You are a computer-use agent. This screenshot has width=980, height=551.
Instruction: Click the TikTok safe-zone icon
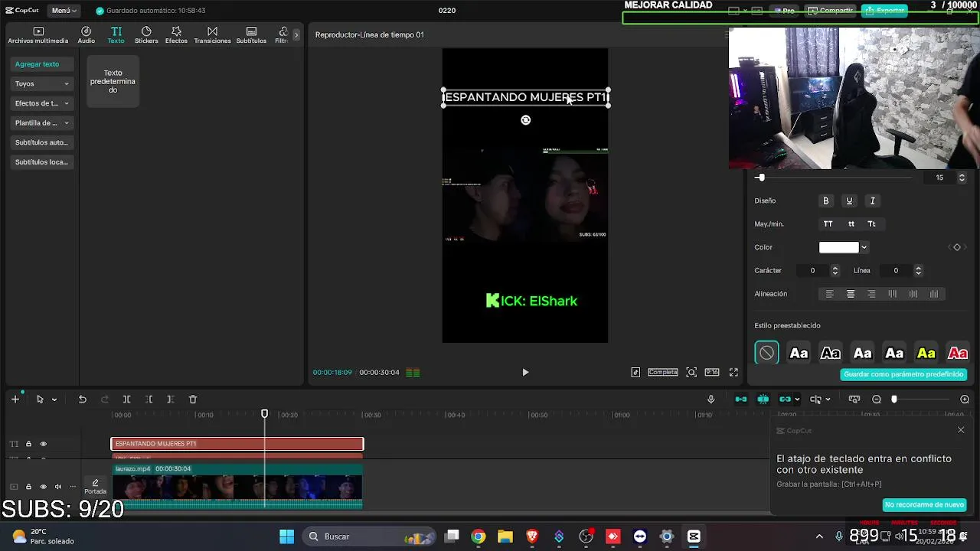(635, 373)
